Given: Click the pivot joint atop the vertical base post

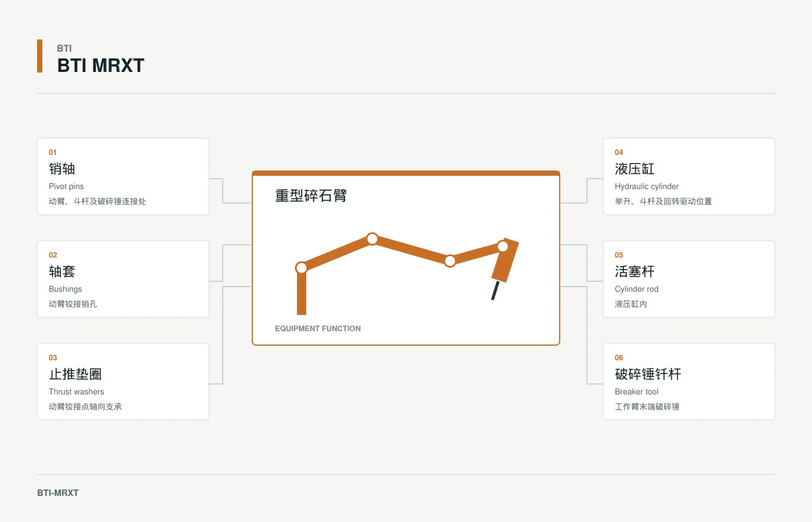Looking at the screenshot, I should coord(302,268).
